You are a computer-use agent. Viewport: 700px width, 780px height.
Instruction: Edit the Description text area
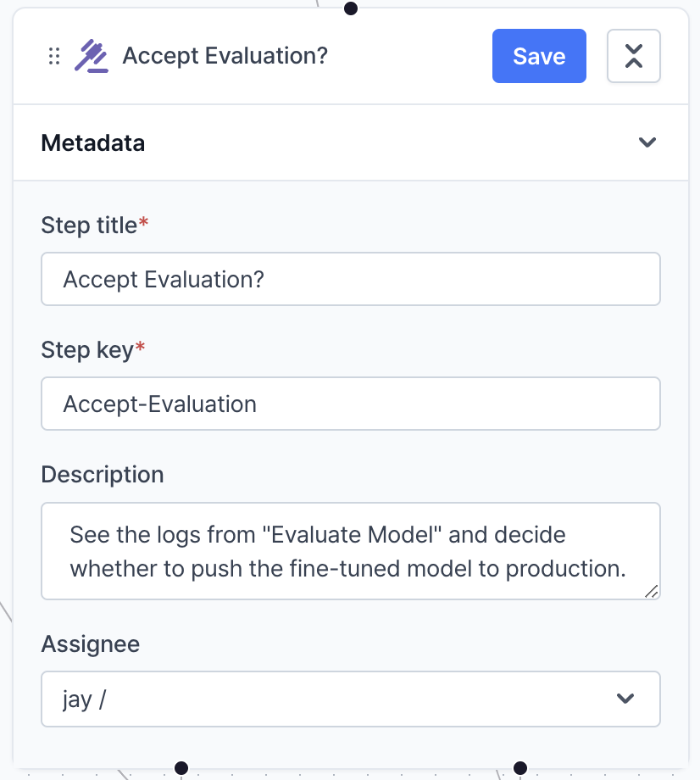pos(350,551)
